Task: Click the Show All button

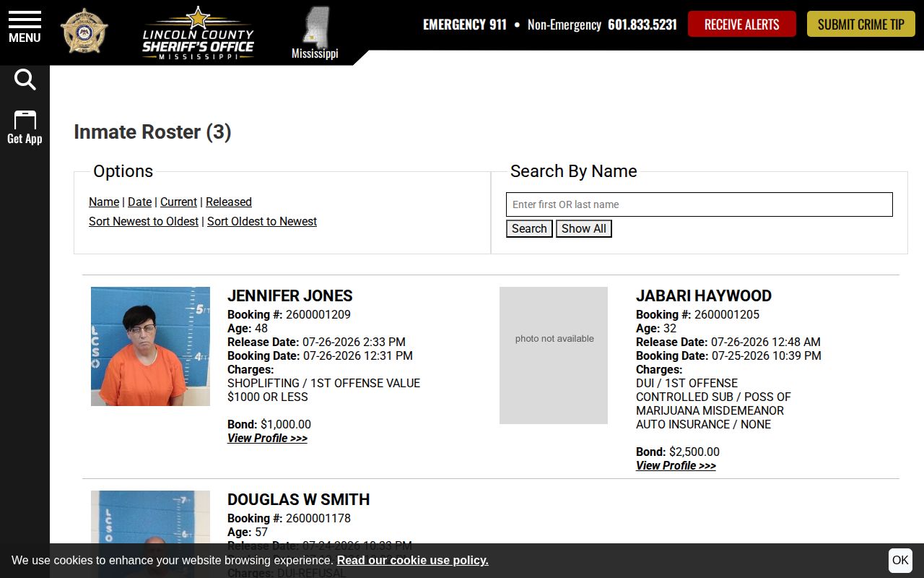Action: point(584,228)
